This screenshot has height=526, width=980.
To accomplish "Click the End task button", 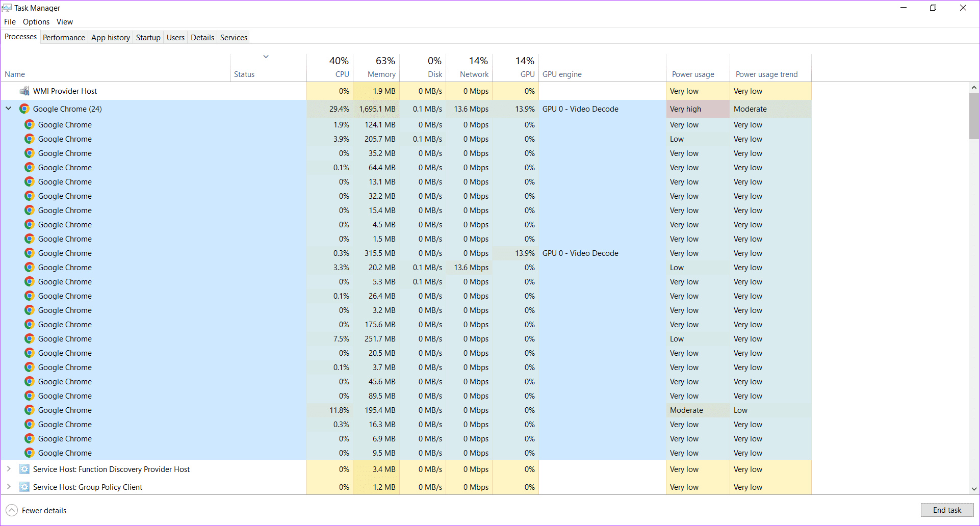I will pos(947,510).
